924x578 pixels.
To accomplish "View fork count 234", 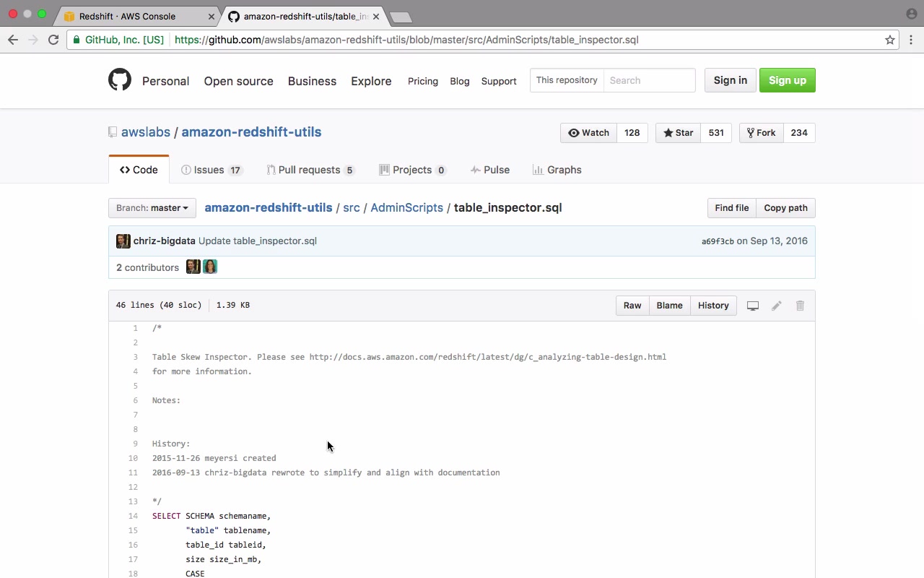I will [x=799, y=133].
